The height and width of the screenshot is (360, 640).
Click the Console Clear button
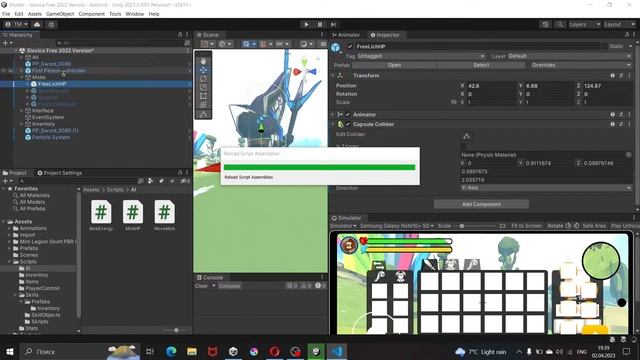[x=201, y=286]
